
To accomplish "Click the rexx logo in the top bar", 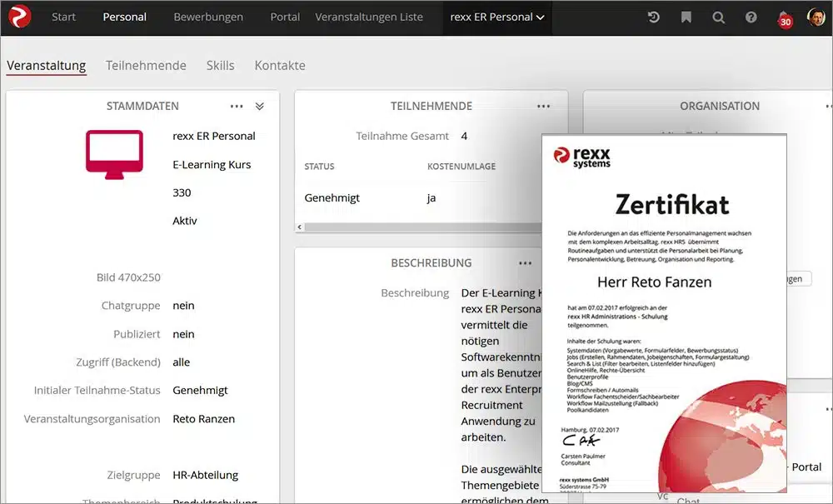I will pyautogui.click(x=20, y=17).
